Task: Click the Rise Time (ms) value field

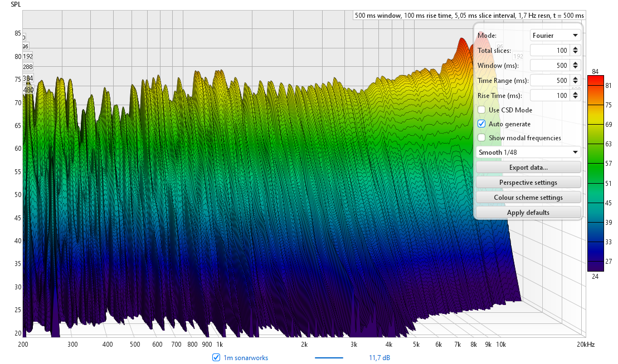Action: 550,95
